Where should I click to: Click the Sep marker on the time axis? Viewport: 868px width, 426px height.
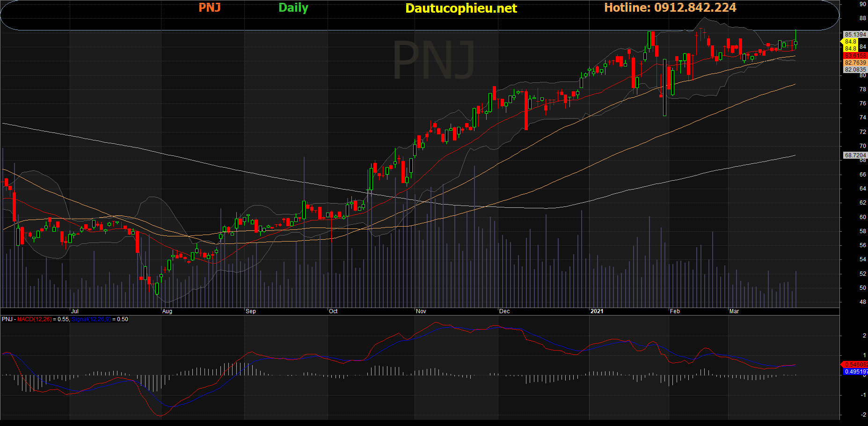click(250, 311)
